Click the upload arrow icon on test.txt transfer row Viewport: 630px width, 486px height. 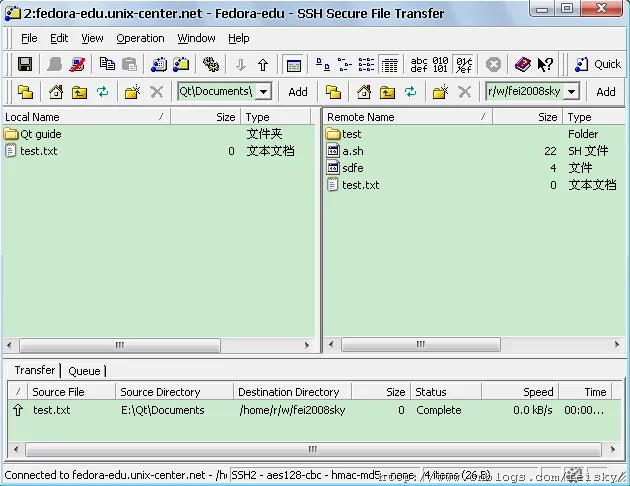(18, 410)
